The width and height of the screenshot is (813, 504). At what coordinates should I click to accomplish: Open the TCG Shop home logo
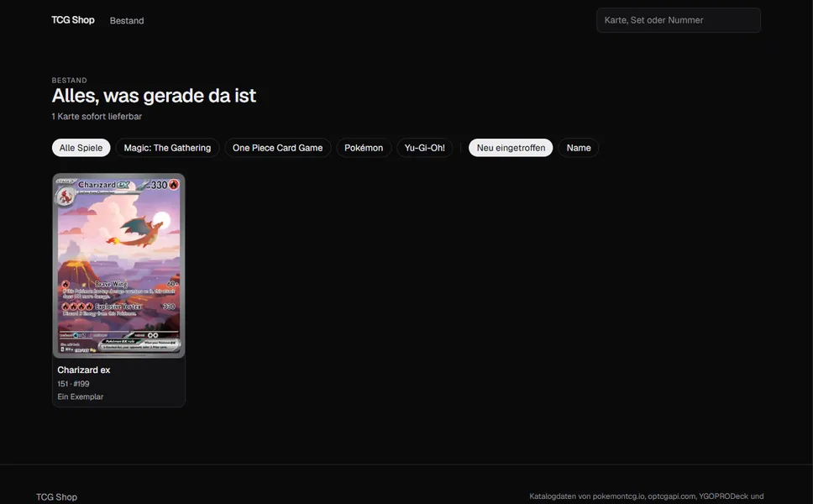click(72, 19)
